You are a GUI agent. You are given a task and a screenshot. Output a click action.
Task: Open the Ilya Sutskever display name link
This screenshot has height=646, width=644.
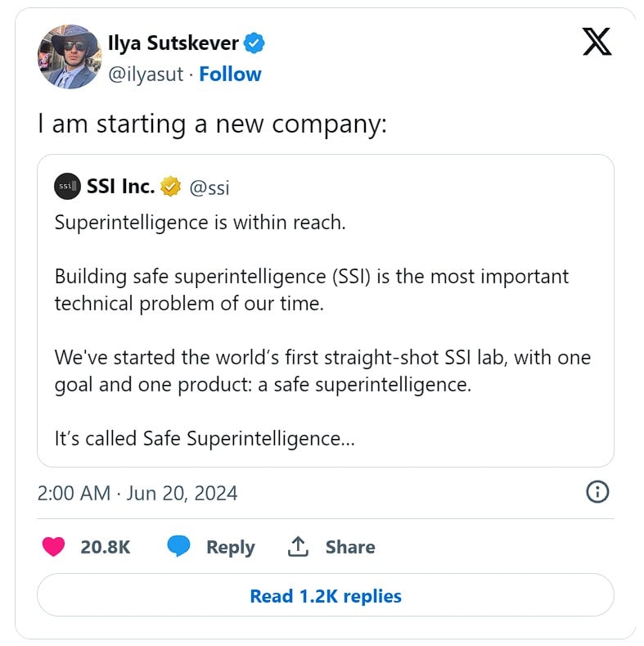(x=173, y=43)
